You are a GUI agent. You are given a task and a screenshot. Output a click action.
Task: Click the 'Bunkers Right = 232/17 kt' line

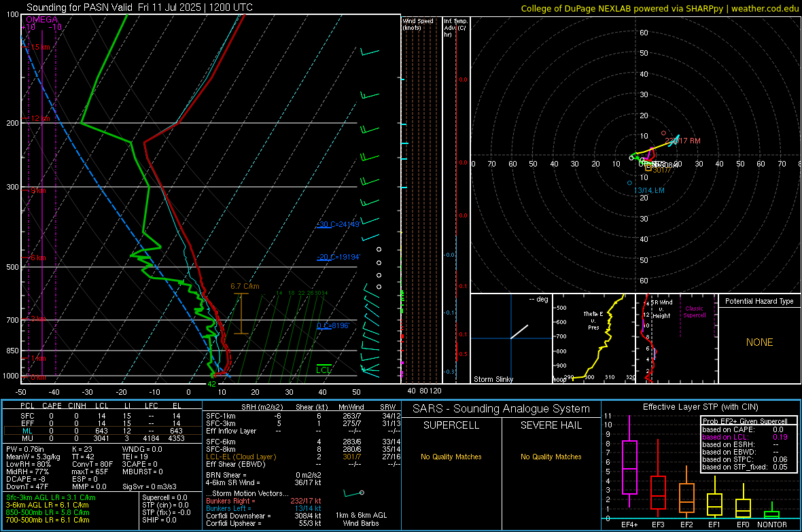coord(264,501)
